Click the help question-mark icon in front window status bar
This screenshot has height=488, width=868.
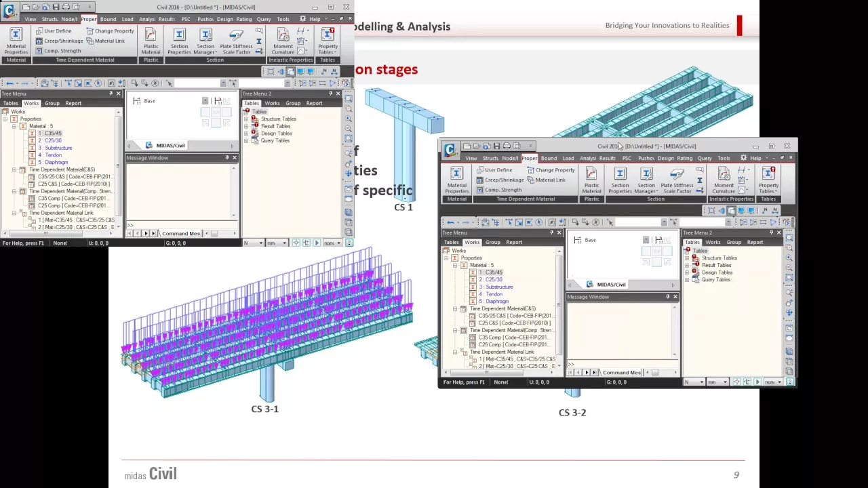[790, 382]
